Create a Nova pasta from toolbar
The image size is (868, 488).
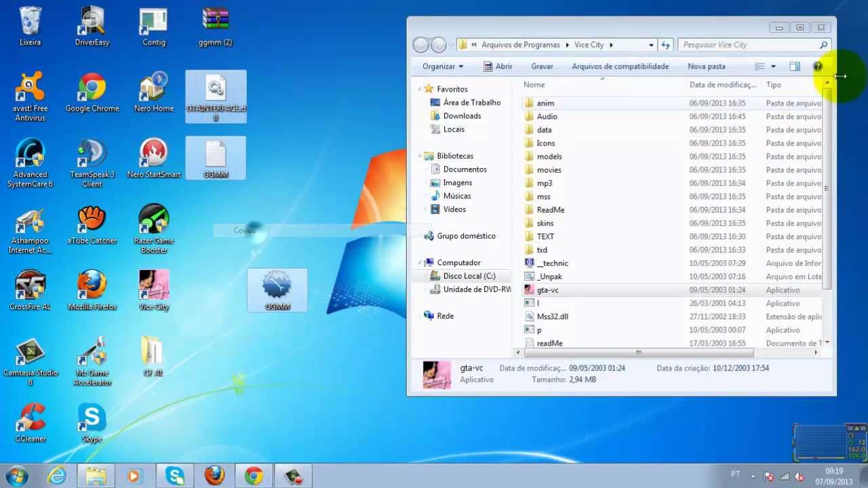706,66
